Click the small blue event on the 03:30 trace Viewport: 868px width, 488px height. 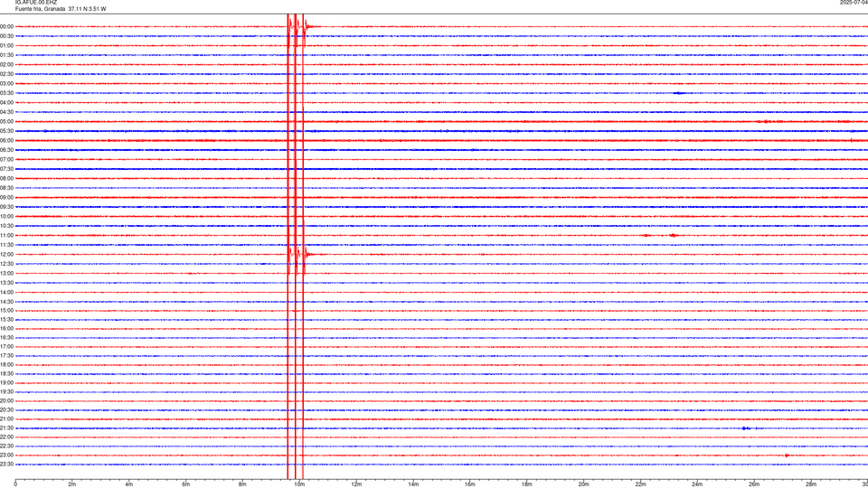(679, 93)
